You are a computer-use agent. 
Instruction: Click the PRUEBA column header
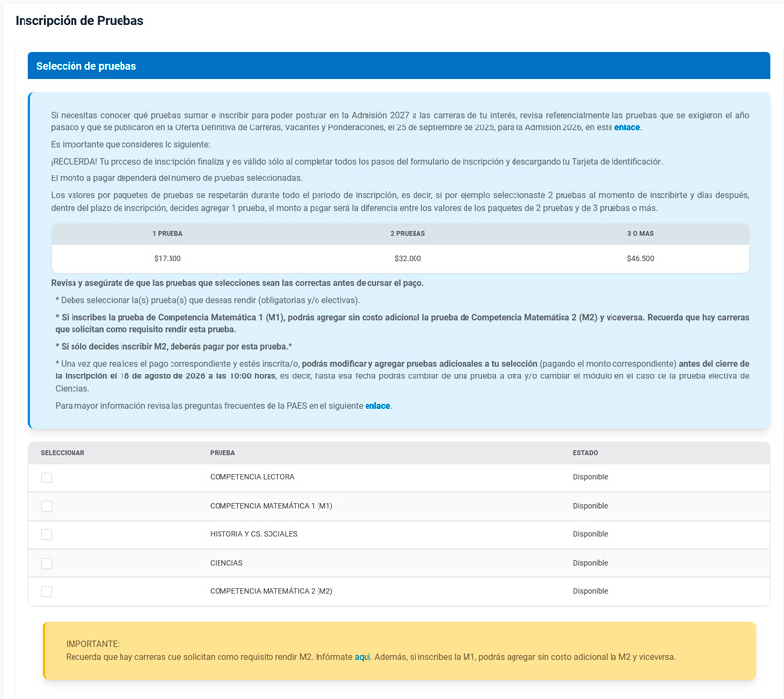tap(222, 453)
